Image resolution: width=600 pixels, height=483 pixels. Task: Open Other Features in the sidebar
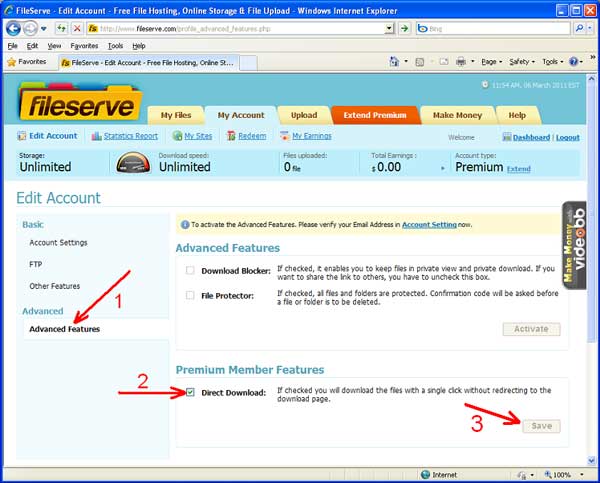click(x=55, y=286)
